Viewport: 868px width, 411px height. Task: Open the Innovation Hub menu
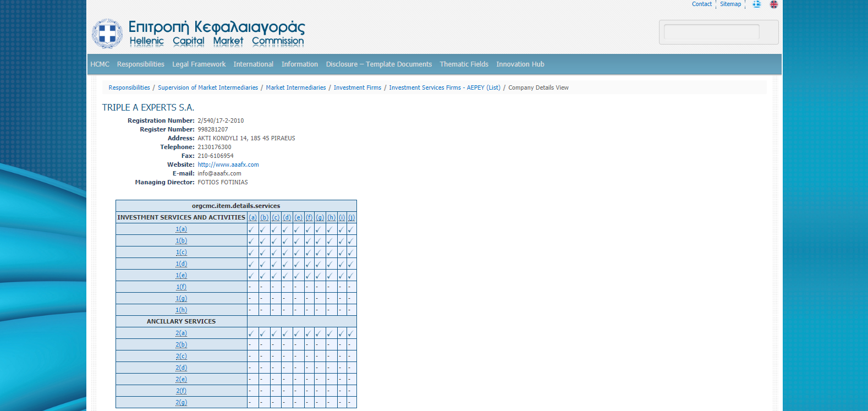click(520, 64)
